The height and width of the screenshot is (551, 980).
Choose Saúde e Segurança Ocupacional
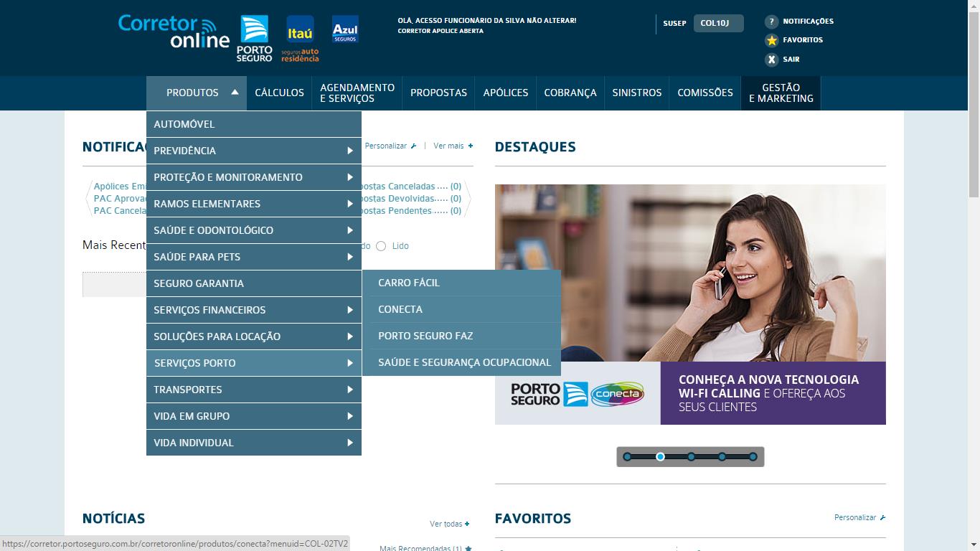[461, 362]
